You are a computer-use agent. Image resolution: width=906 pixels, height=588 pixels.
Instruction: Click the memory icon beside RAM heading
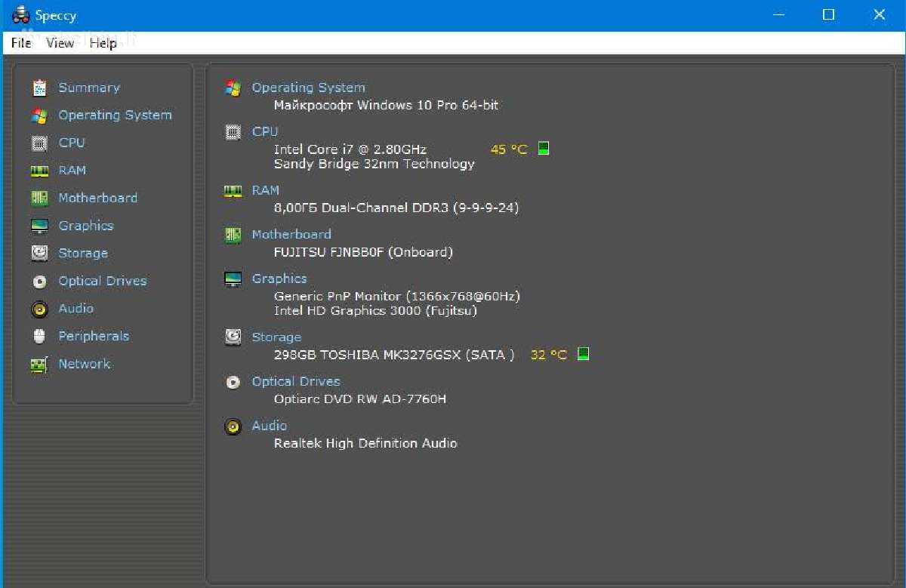[233, 191]
